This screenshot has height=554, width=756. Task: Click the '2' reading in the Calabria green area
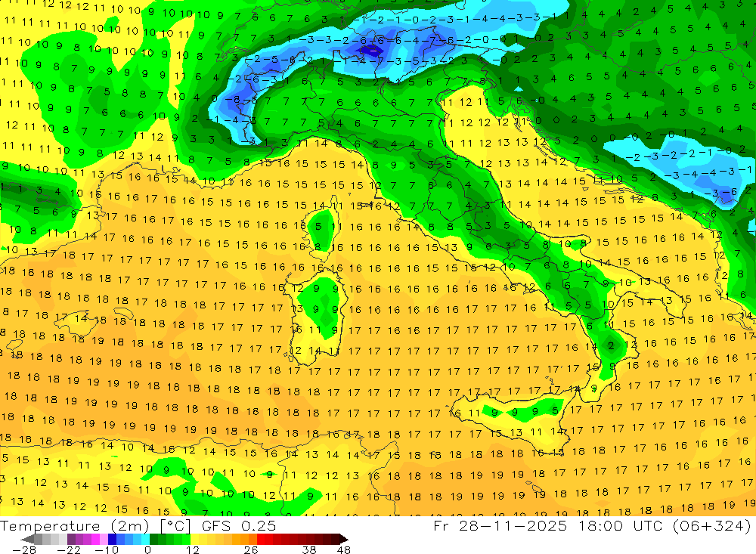611,345
